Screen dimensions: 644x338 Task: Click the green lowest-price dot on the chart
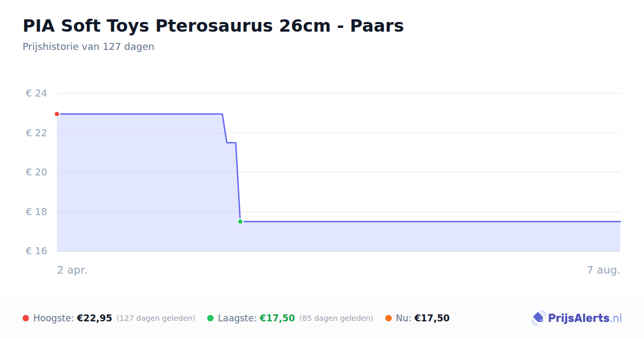click(x=240, y=222)
